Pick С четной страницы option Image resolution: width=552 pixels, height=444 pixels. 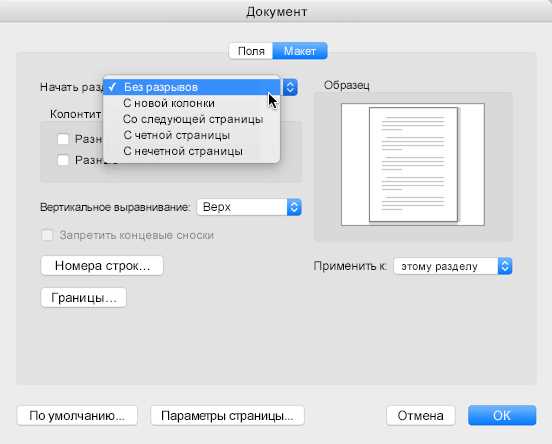(192, 135)
